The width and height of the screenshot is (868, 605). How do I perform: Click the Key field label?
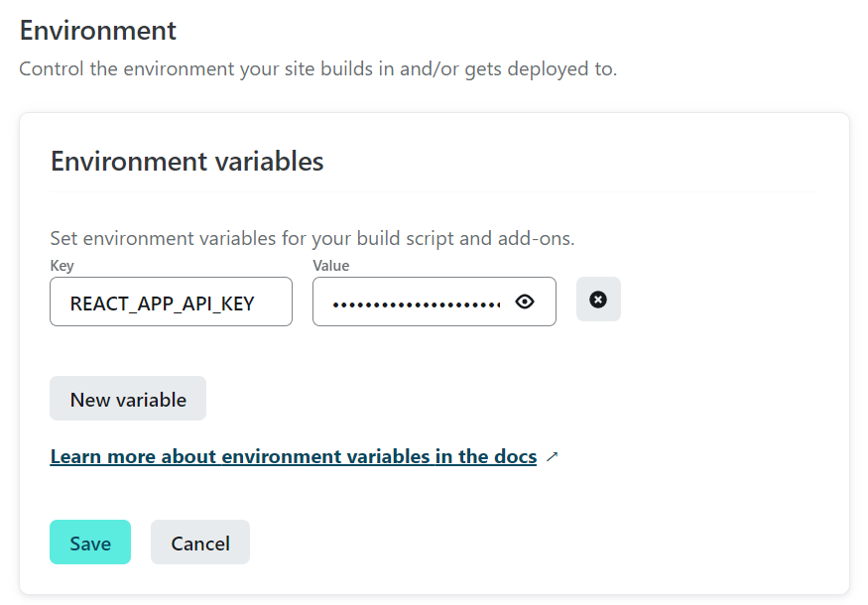click(62, 266)
